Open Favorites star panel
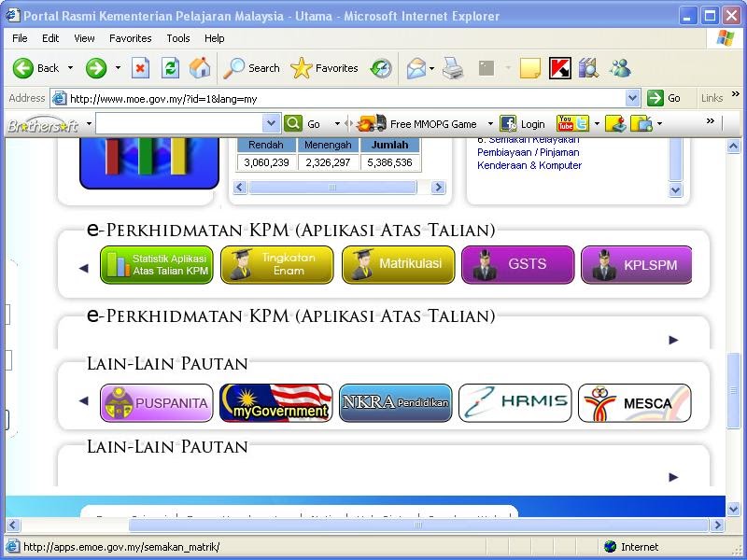This screenshot has width=747, height=560. click(x=324, y=68)
